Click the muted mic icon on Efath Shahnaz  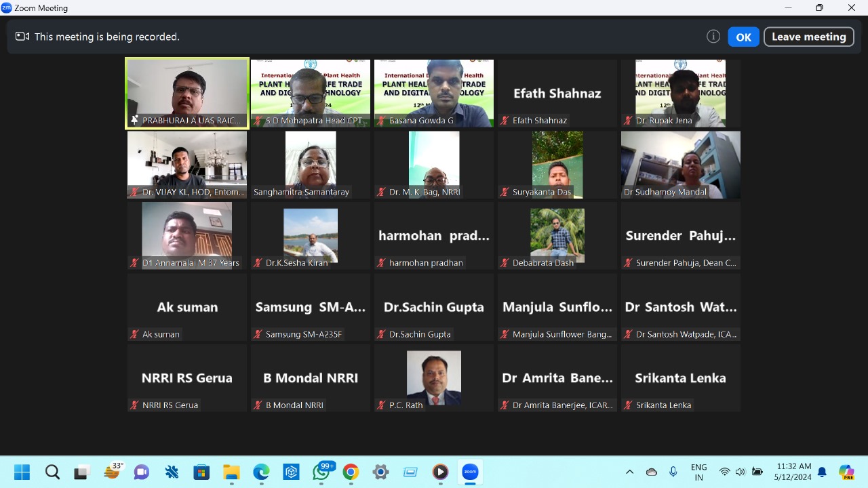coord(505,121)
